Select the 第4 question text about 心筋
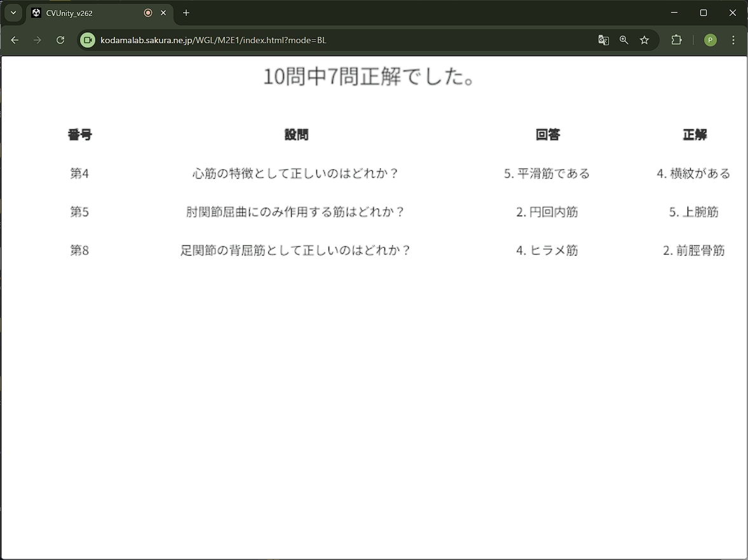The width and height of the screenshot is (748, 560). click(x=296, y=174)
